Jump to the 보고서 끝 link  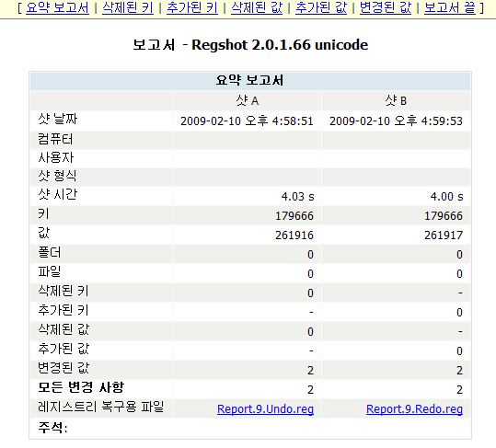click(x=449, y=7)
